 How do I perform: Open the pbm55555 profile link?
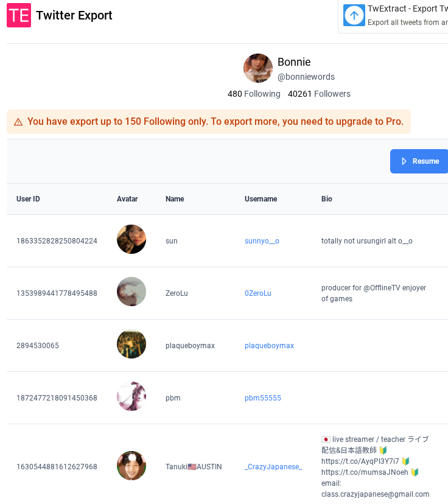point(262,398)
